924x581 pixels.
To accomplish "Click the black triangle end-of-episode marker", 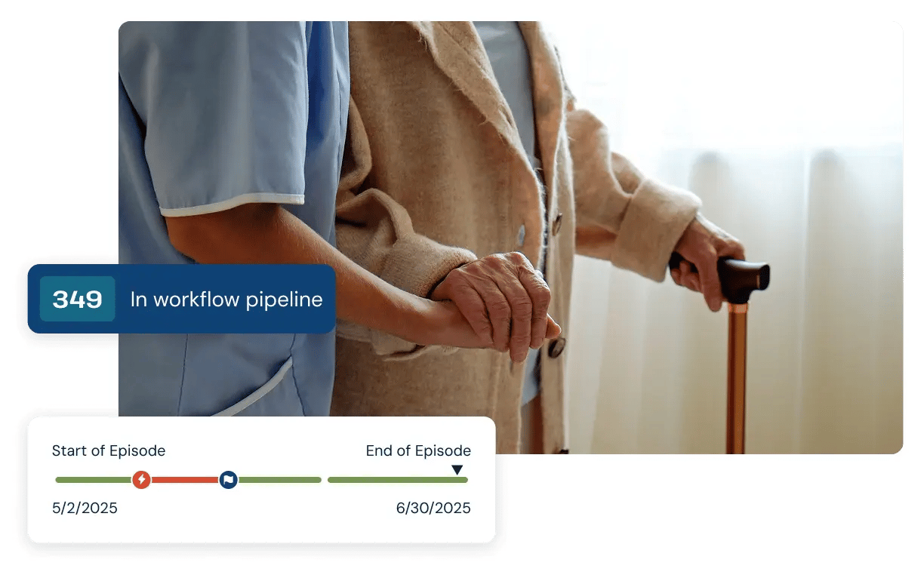I will pyautogui.click(x=457, y=470).
